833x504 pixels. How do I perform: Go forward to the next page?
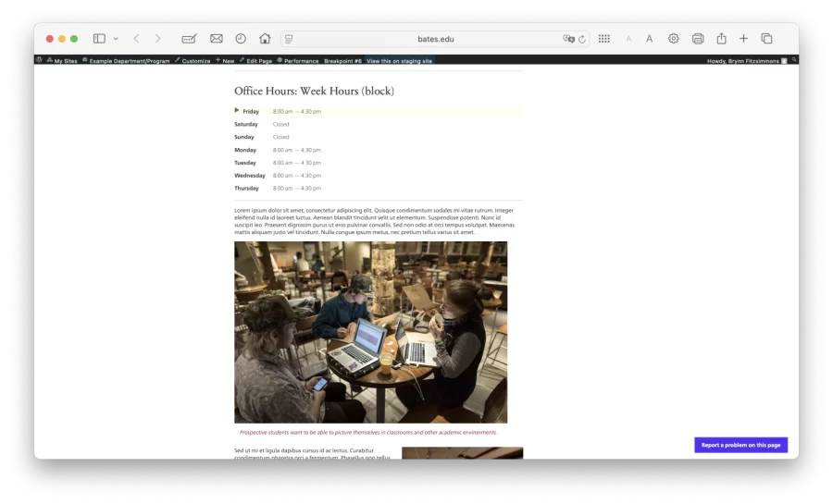pos(157,38)
